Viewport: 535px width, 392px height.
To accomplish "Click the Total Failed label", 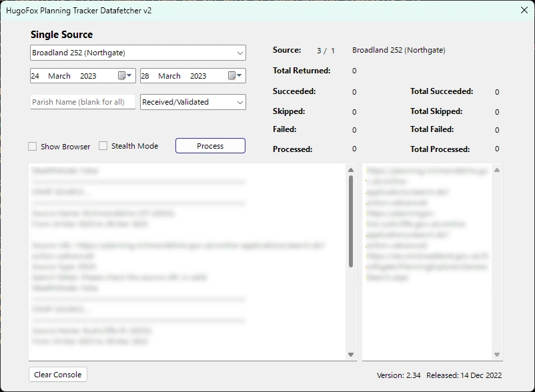I will point(432,129).
